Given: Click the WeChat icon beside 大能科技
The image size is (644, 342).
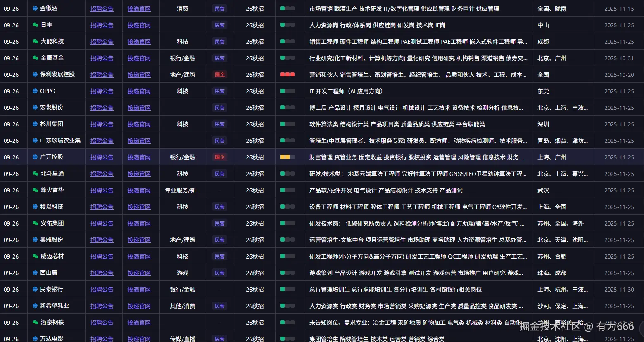Looking at the screenshot, I should (x=36, y=41).
